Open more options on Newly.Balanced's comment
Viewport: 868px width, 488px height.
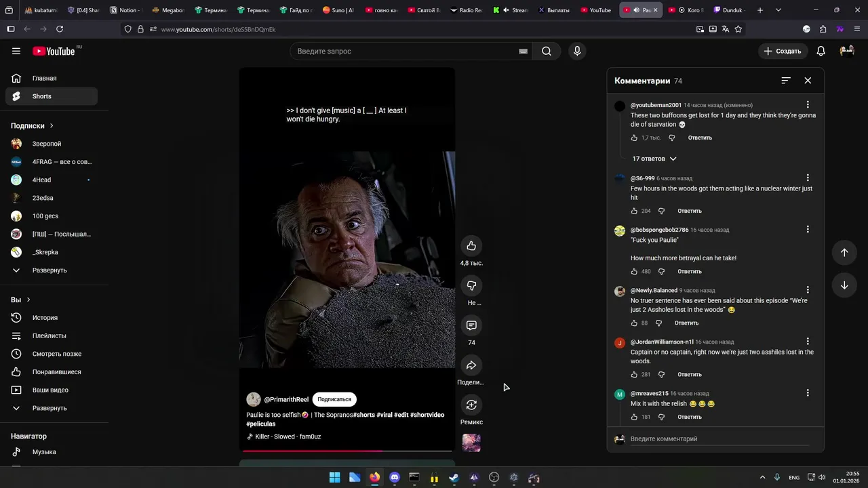point(808,290)
